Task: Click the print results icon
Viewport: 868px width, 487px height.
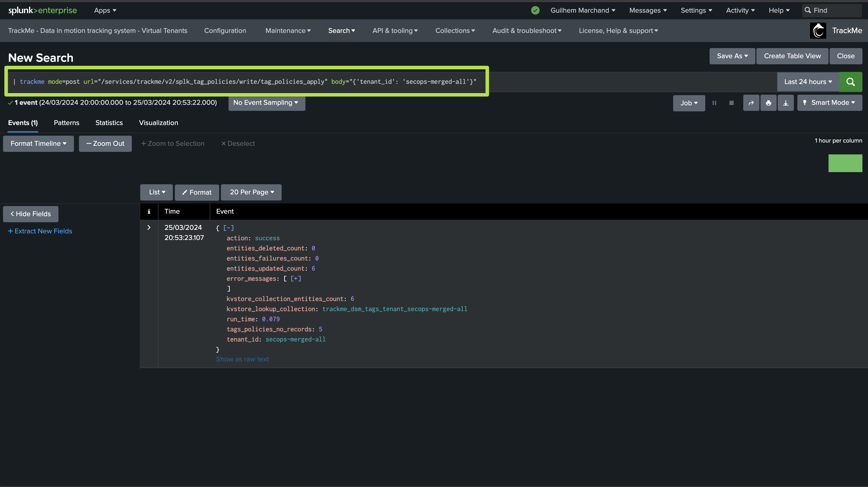Action: [768, 103]
